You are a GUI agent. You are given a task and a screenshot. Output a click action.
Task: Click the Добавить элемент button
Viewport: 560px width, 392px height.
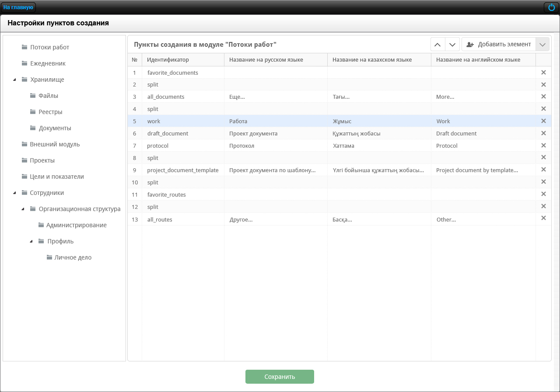499,44
